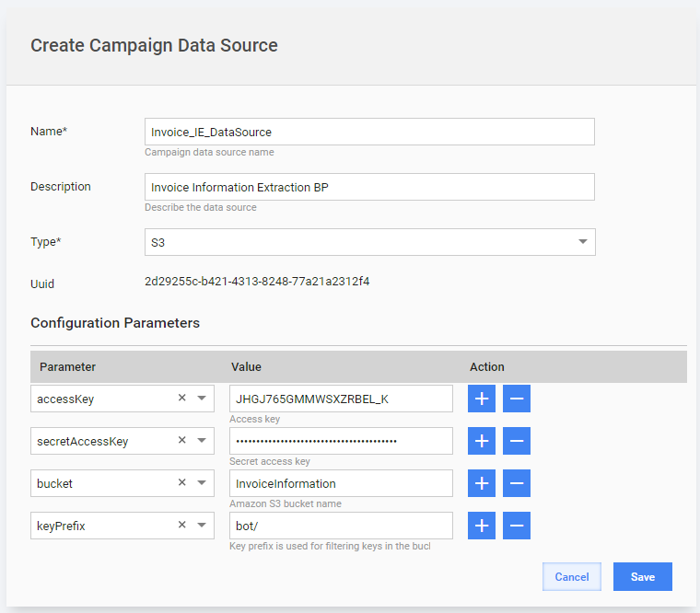Click the Create Campaign Data Source title
Screen dimensions: 700x613
[154, 45]
